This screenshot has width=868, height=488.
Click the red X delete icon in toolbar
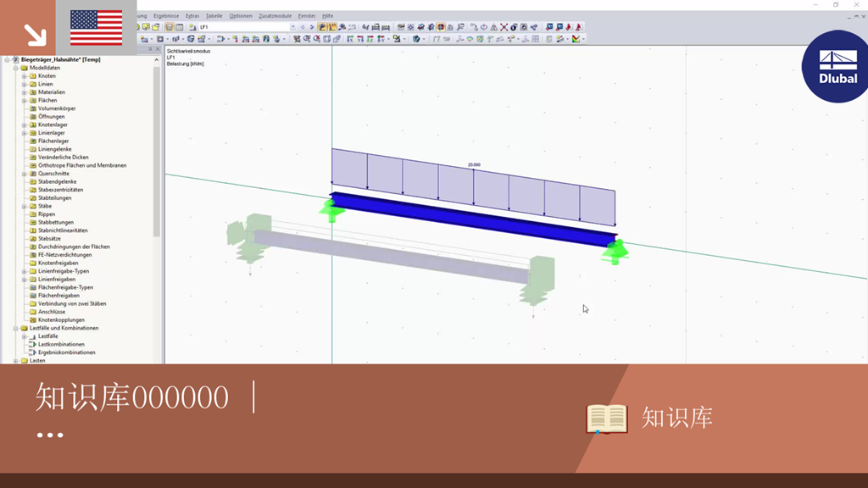click(504, 27)
